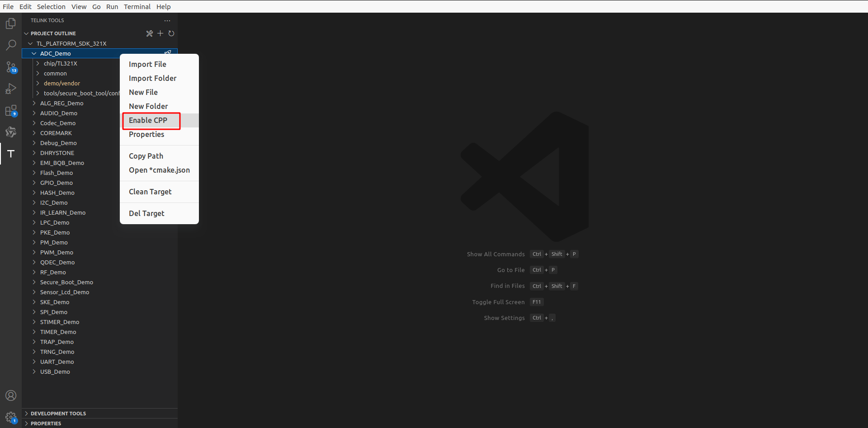Add a project using the plus icon
Image resolution: width=868 pixels, height=428 pixels.
(x=160, y=33)
